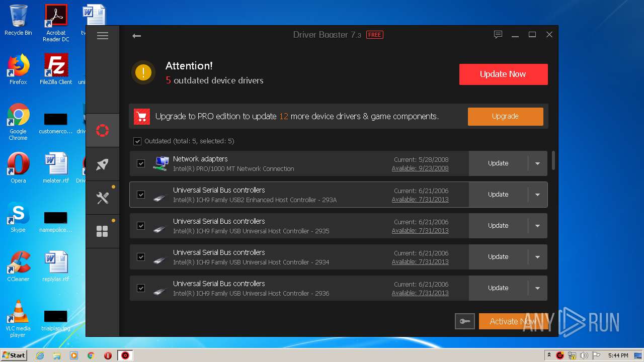Click the Opera icon in the taskbar
Screen dimensions: 644x362
pyautogui.click(x=108, y=355)
